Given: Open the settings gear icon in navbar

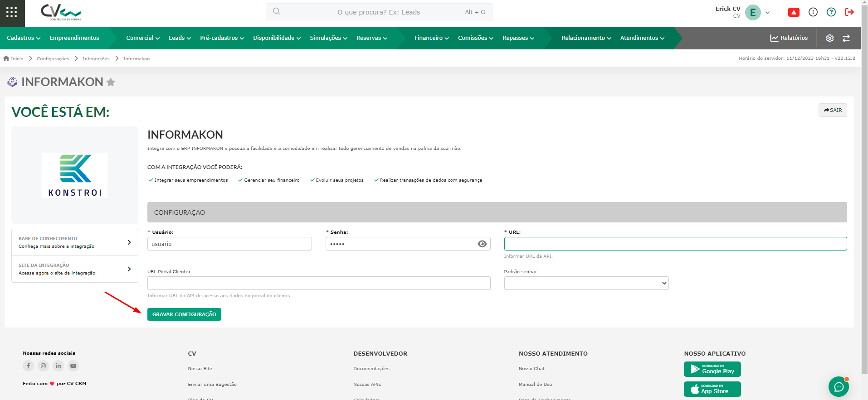Looking at the screenshot, I should [x=830, y=38].
